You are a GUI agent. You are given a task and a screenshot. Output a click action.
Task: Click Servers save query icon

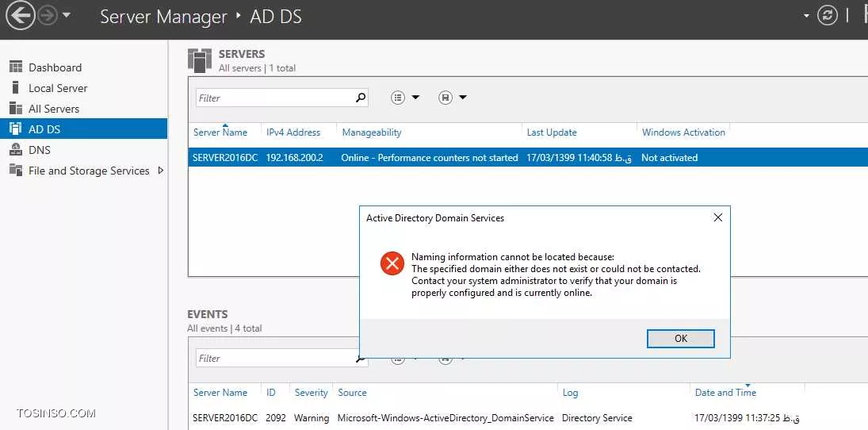tap(445, 98)
